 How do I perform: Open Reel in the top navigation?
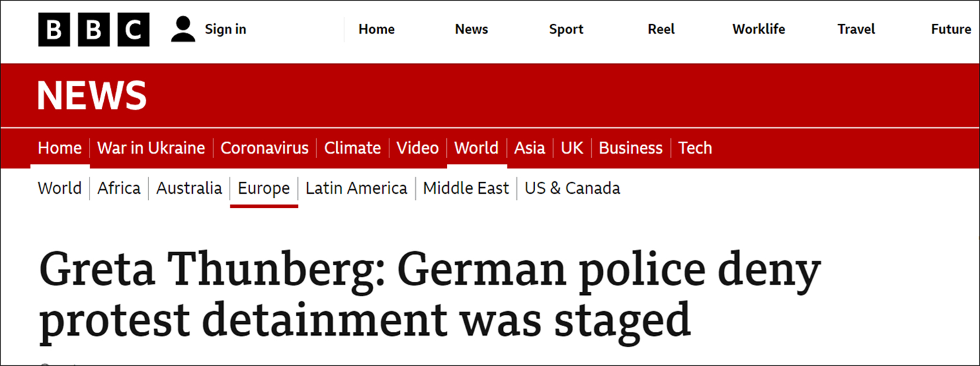(661, 30)
